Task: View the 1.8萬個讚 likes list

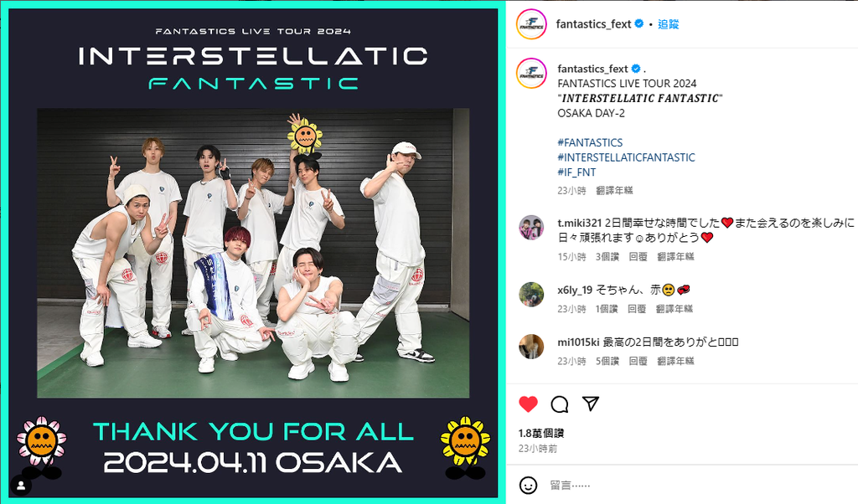Action: pos(541,433)
